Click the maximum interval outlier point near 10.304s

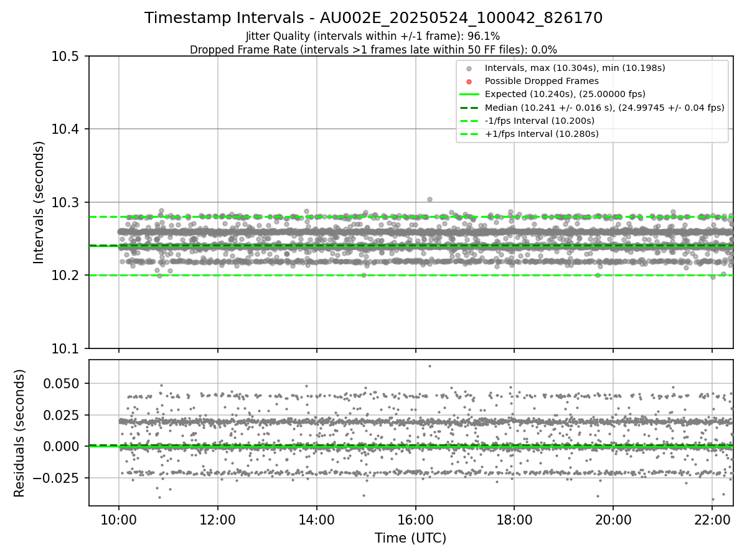click(x=430, y=199)
